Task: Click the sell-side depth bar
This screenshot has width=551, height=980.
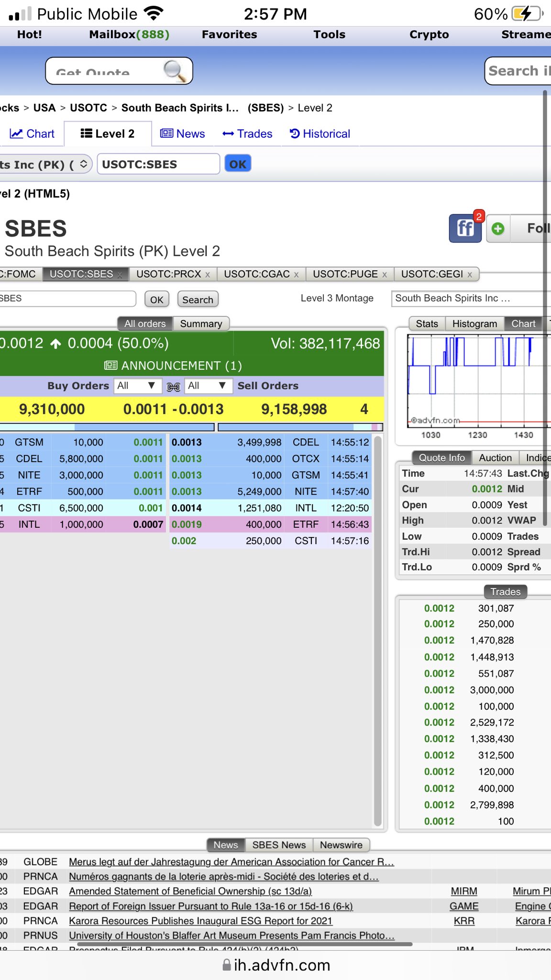Action: (x=300, y=427)
